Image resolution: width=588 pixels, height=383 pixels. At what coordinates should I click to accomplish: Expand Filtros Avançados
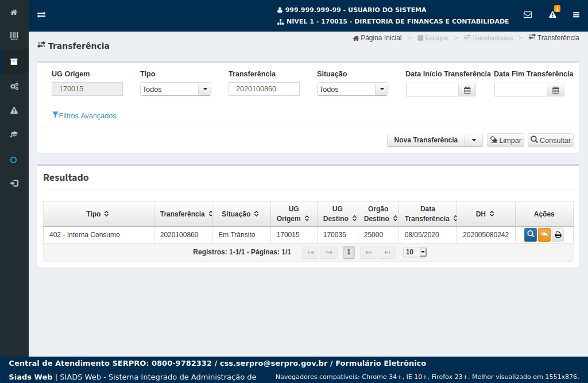(84, 115)
